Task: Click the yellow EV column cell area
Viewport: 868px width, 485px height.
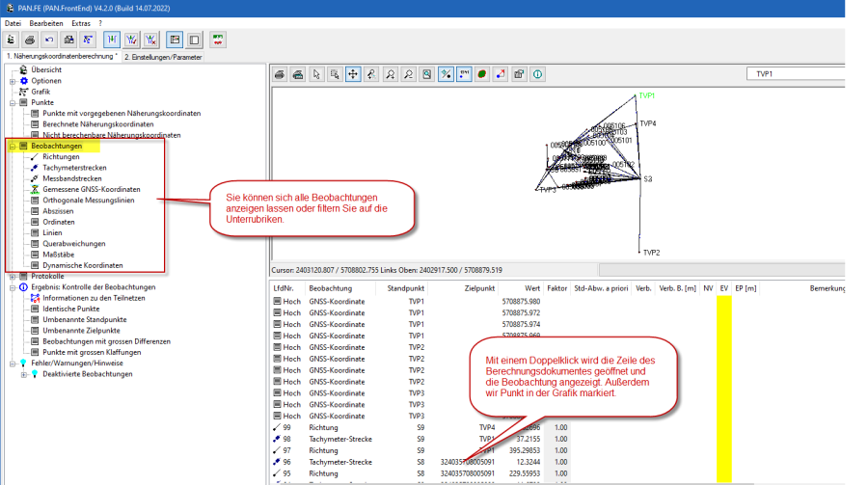Action: tap(724, 386)
